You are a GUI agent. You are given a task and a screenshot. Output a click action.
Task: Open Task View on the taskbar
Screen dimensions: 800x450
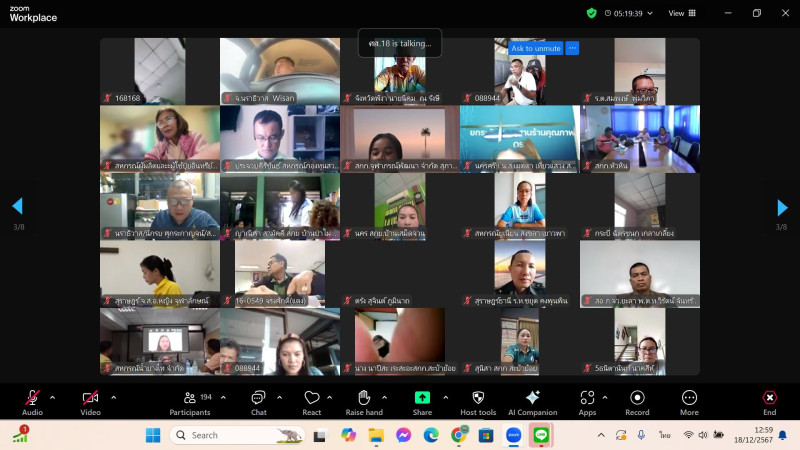pyautogui.click(x=320, y=435)
